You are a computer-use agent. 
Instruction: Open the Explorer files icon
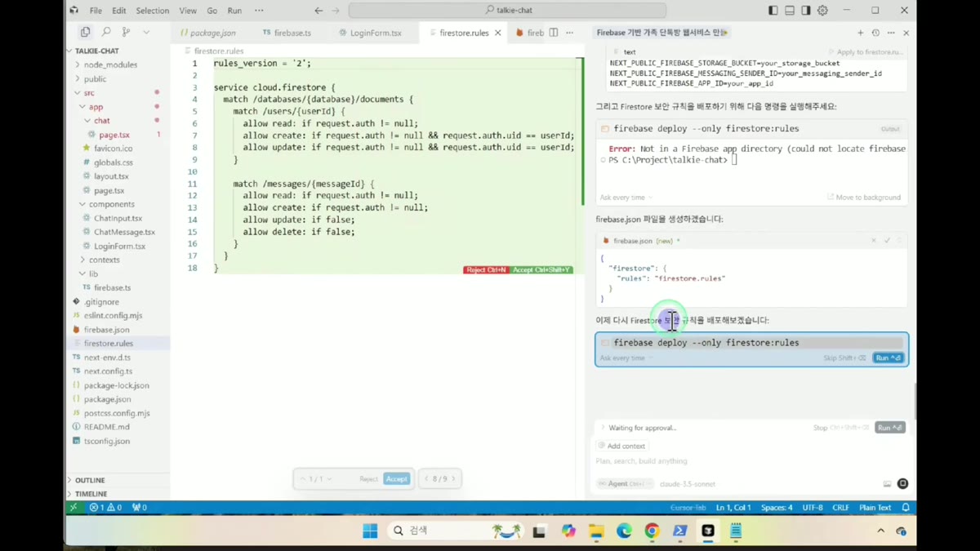point(85,32)
